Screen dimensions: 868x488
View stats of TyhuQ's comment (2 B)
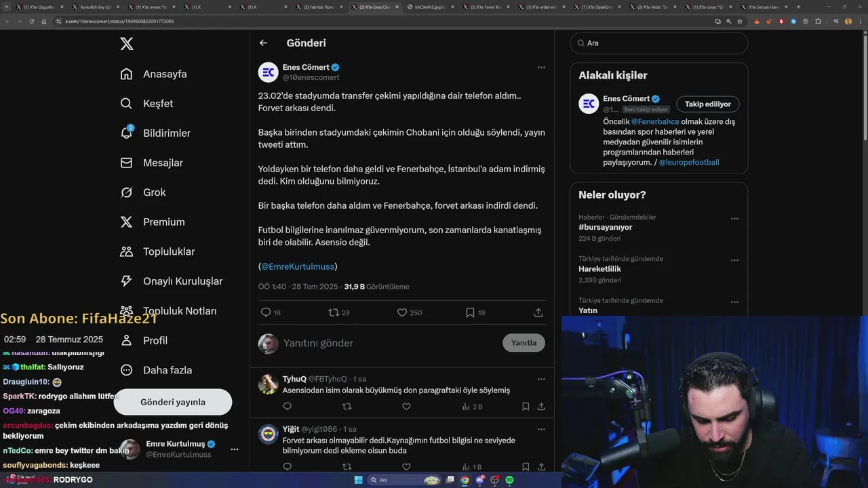tap(472, 407)
